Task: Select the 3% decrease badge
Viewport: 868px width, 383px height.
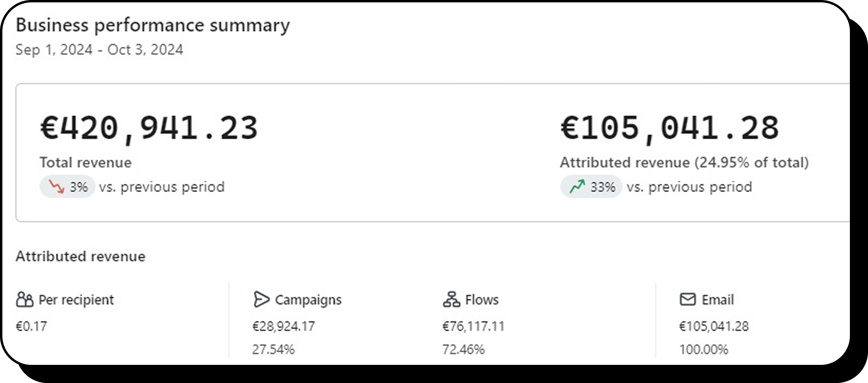Action: tap(67, 186)
